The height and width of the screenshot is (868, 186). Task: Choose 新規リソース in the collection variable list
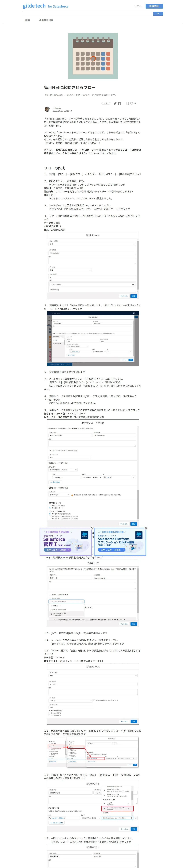click(56, 606)
